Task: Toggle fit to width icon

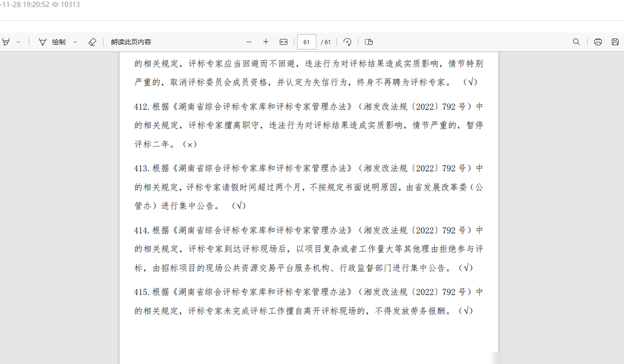Action: (x=284, y=42)
